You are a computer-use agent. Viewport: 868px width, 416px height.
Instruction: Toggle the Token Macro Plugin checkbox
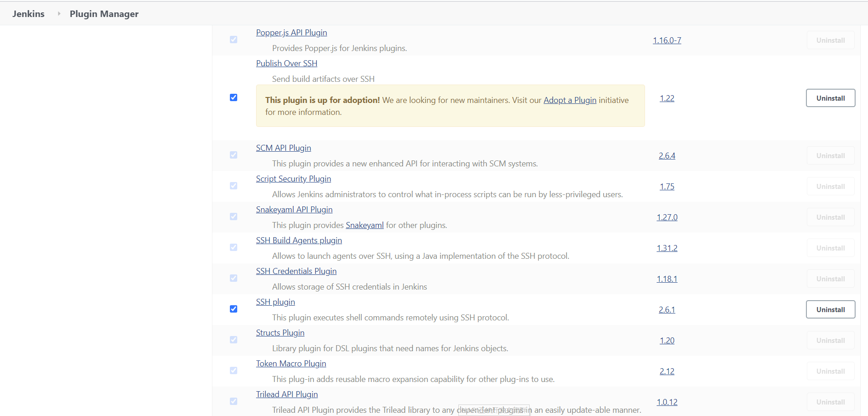tap(234, 370)
